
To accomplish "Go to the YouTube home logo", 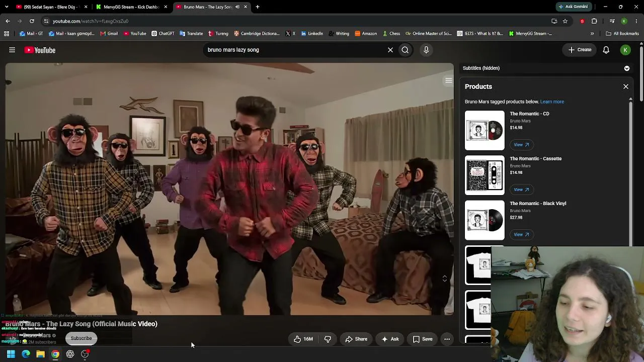I will [40, 50].
